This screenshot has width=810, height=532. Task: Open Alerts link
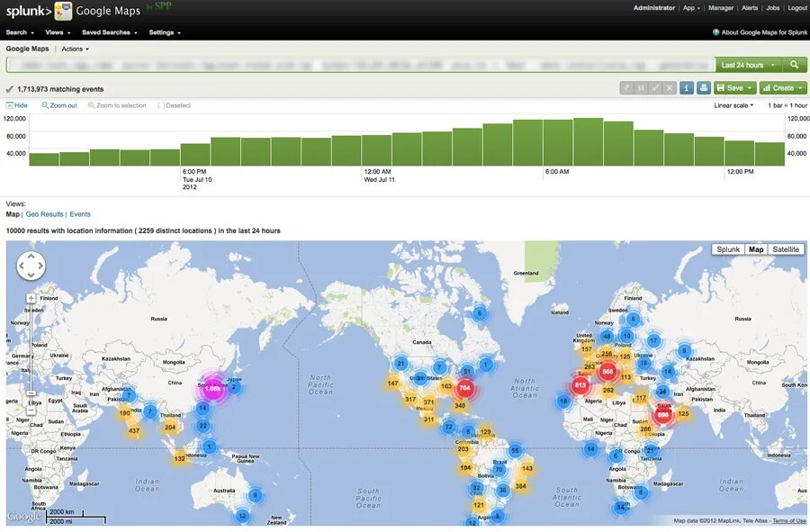coord(750,8)
